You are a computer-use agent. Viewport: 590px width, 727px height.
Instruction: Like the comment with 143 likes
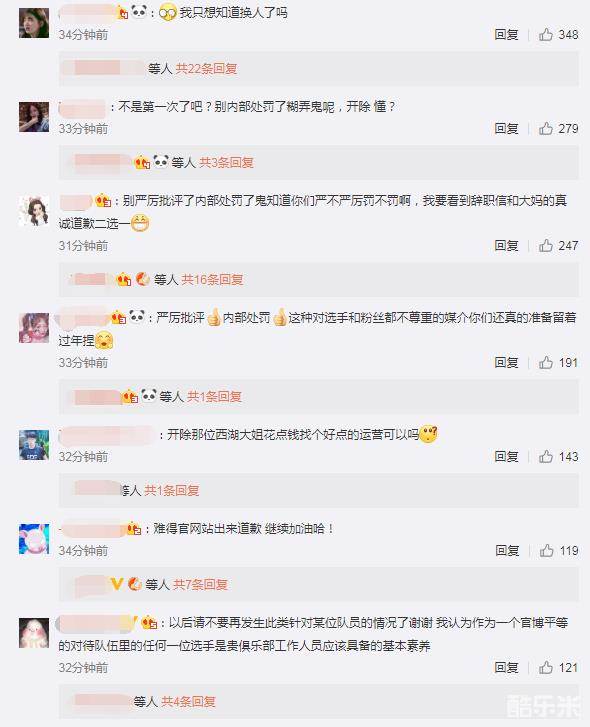pos(546,456)
